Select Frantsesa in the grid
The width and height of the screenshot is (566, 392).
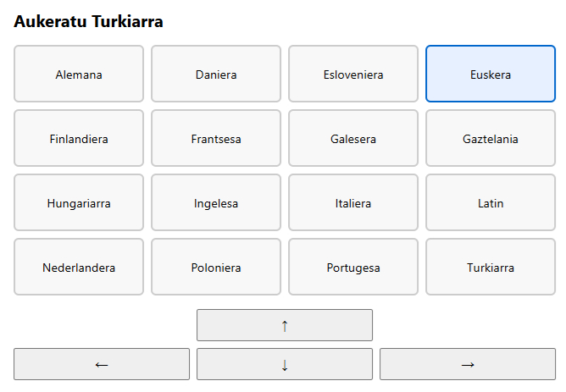click(216, 139)
